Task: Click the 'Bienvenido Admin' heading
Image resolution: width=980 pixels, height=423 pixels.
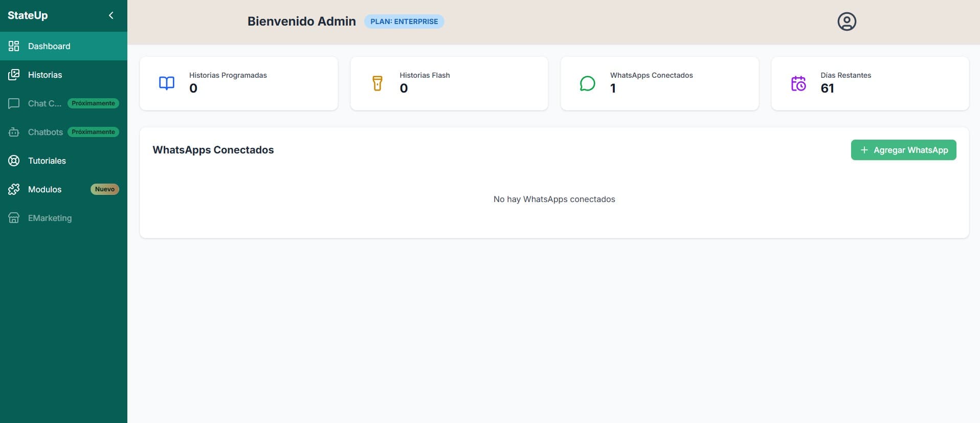Action: [x=302, y=21]
